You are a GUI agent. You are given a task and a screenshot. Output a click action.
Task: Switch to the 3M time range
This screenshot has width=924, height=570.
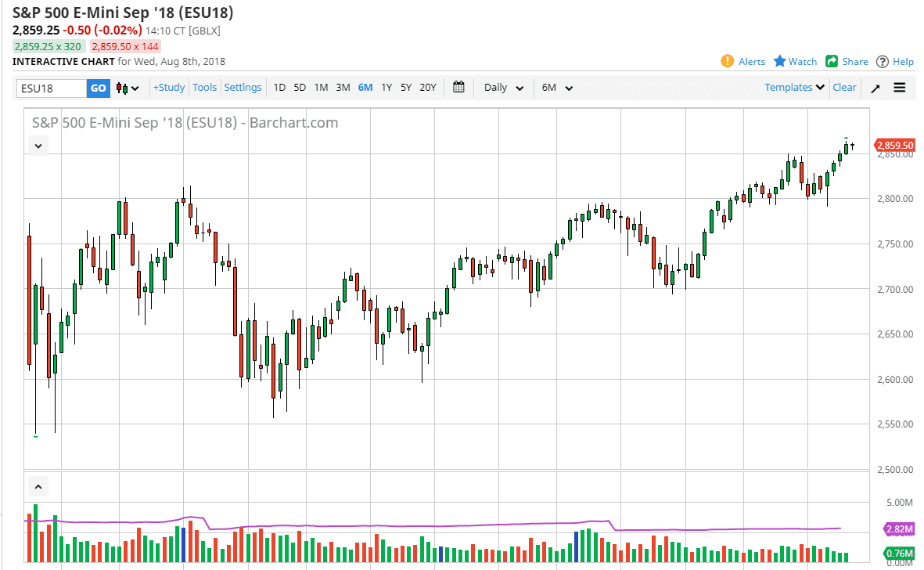click(343, 88)
